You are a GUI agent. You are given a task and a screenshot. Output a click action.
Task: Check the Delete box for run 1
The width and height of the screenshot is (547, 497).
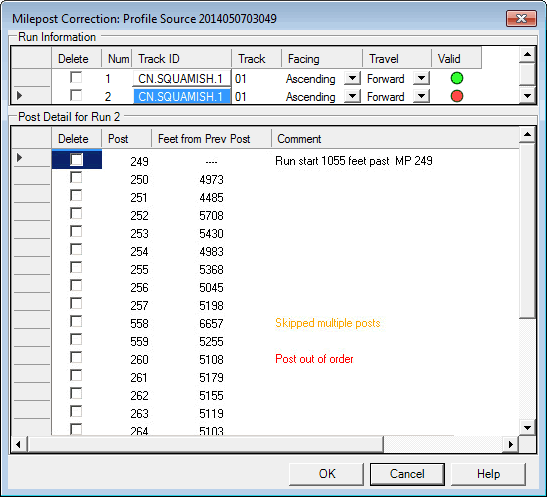(76, 77)
